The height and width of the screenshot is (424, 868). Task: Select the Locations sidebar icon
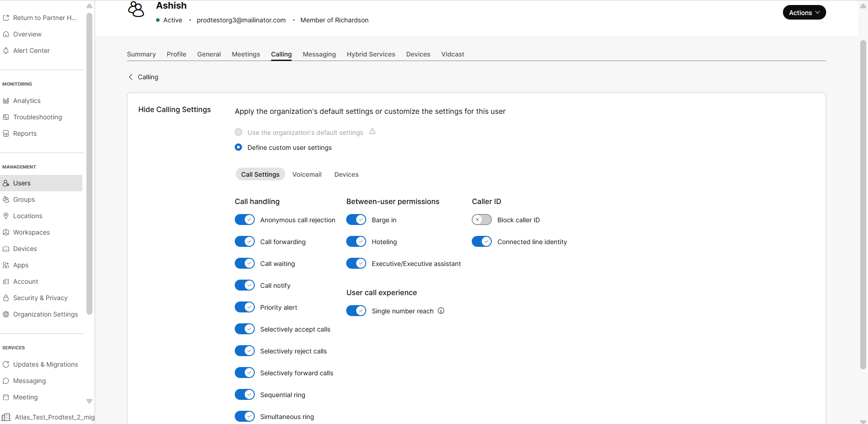(6, 216)
